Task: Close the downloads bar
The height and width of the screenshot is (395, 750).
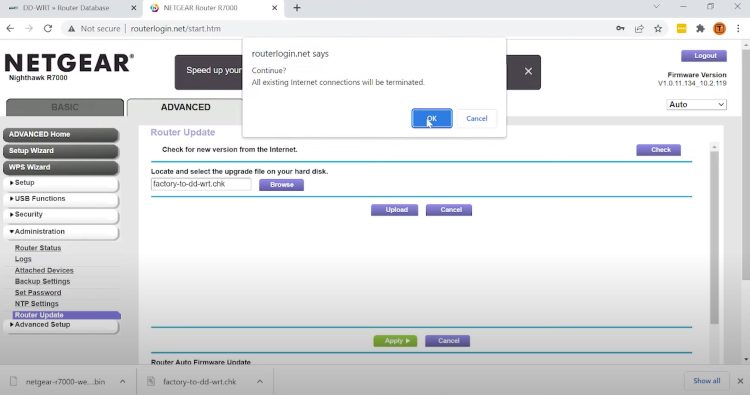Action: 740,381
